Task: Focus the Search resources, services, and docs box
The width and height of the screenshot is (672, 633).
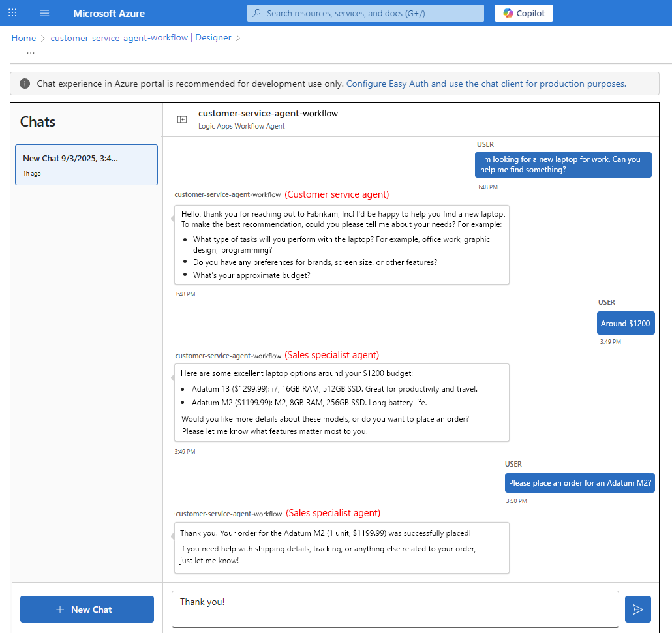Action: pyautogui.click(x=365, y=13)
